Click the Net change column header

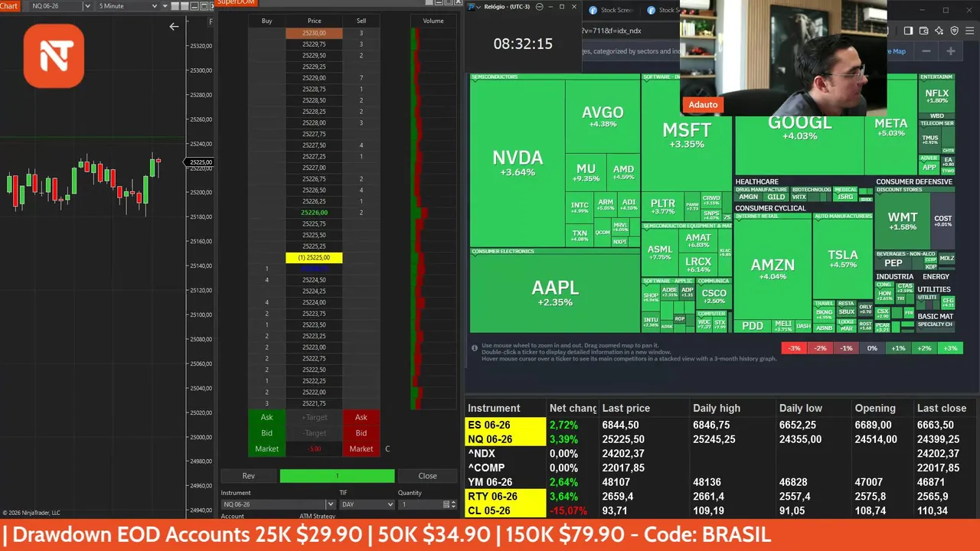pos(573,409)
